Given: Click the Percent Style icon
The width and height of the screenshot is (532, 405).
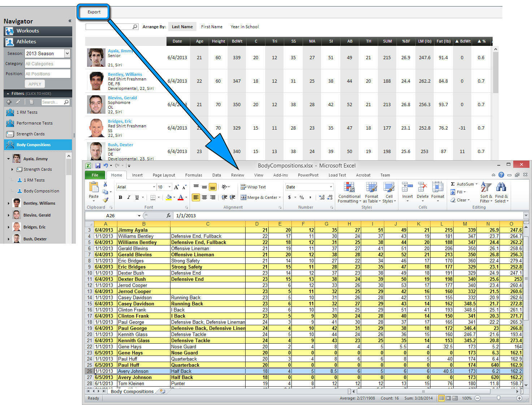Looking at the screenshot, I should (302, 197).
